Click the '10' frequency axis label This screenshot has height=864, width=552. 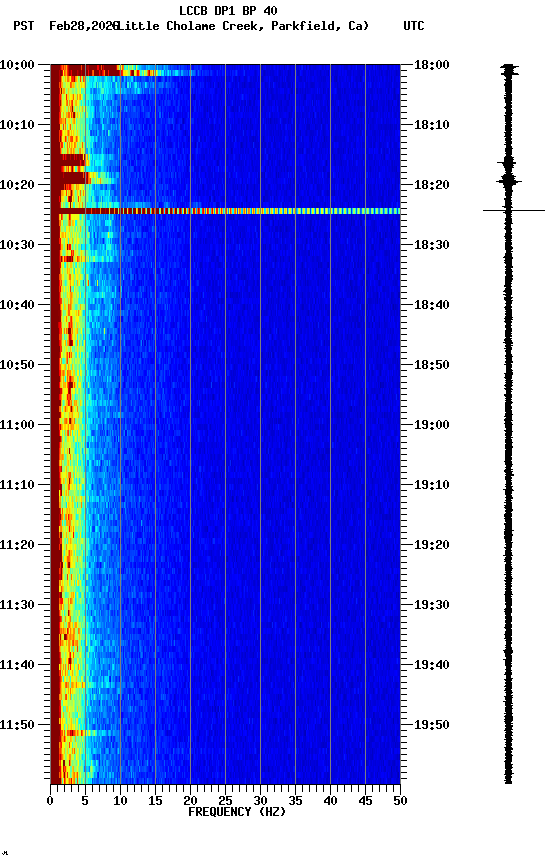point(120,801)
